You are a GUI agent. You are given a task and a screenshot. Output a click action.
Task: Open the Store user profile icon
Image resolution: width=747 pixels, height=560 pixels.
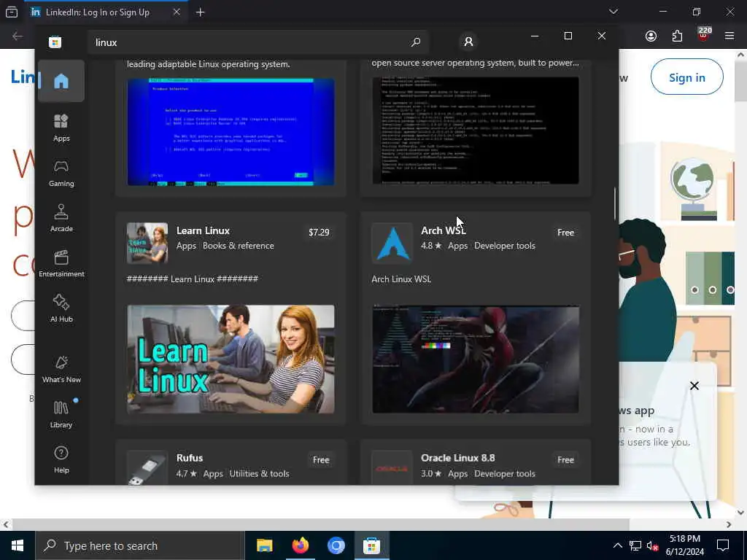468,42
